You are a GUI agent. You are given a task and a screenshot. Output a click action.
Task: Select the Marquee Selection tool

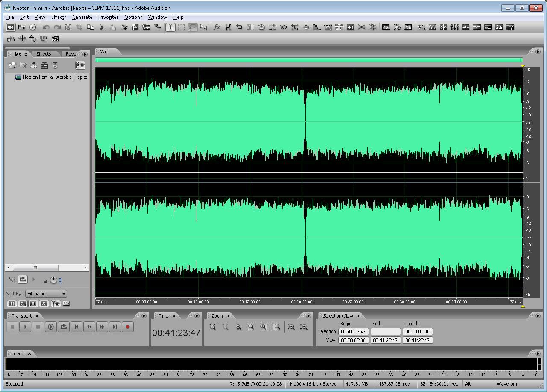[x=181, y=27]
